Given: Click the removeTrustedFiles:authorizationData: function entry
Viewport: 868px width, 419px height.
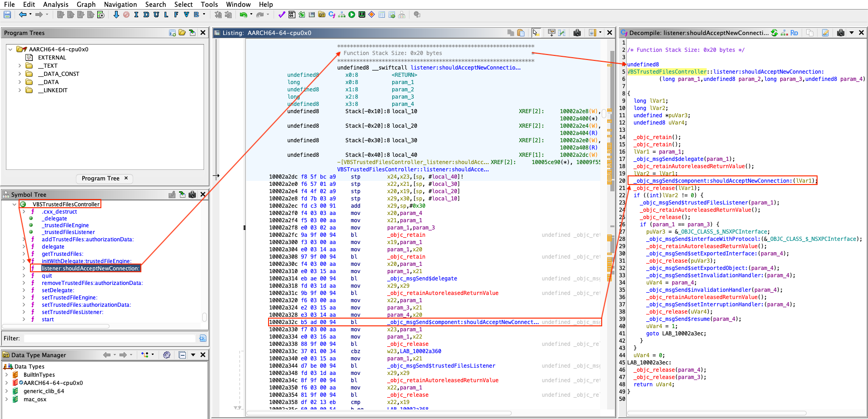Looking at the screenshot, I should pos(92,283).
